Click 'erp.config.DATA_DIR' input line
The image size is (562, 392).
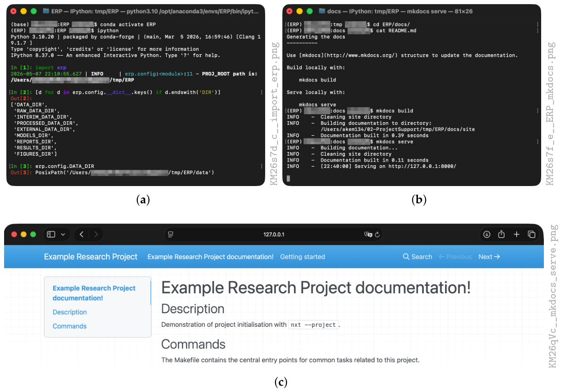65,166
